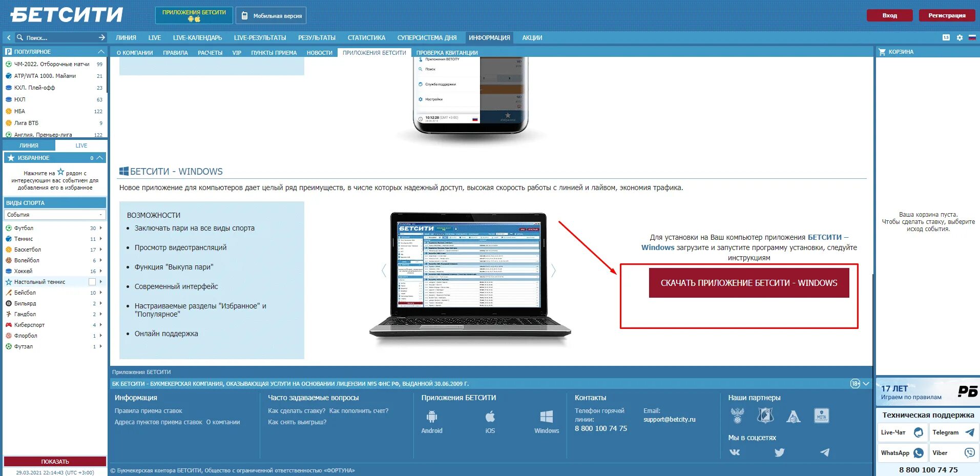Contact support via Telegram button

[954, 432]
